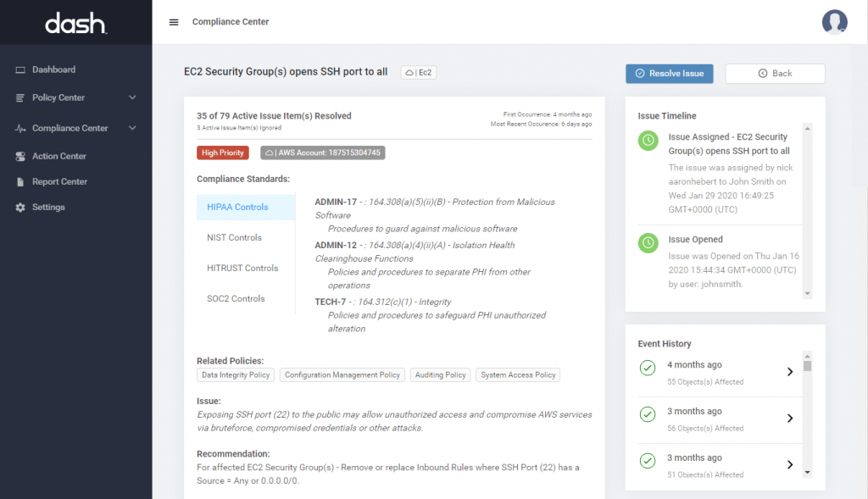Expand the Policy Center menu chevron
868x499 pixels.
[132, 97]
